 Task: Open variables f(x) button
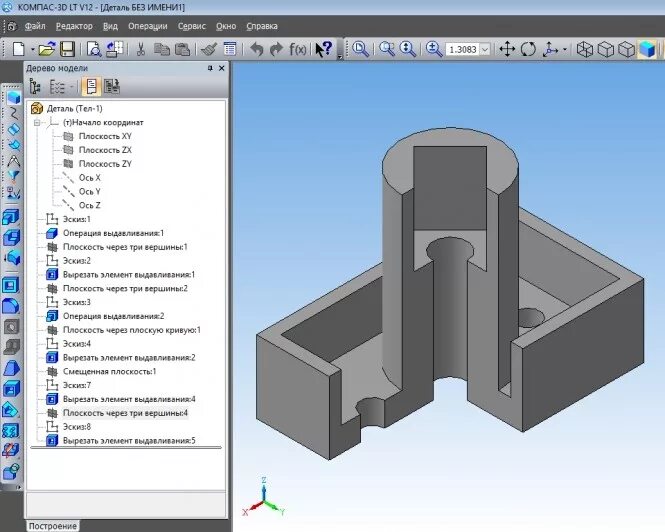click(x=297, y=49)
